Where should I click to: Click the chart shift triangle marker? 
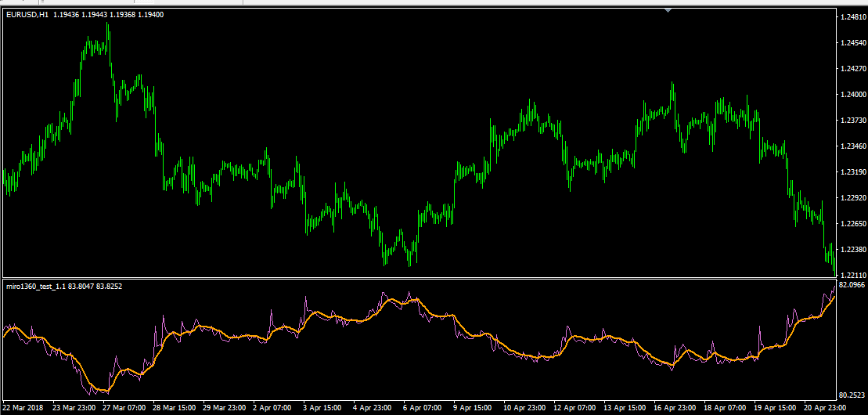(x=668, y=10)
